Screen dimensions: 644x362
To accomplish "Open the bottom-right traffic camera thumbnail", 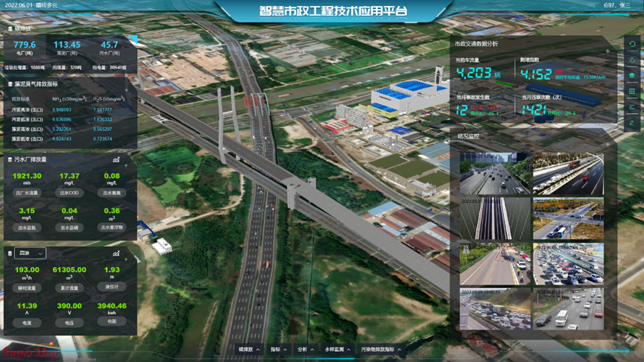I will point(567,310).
